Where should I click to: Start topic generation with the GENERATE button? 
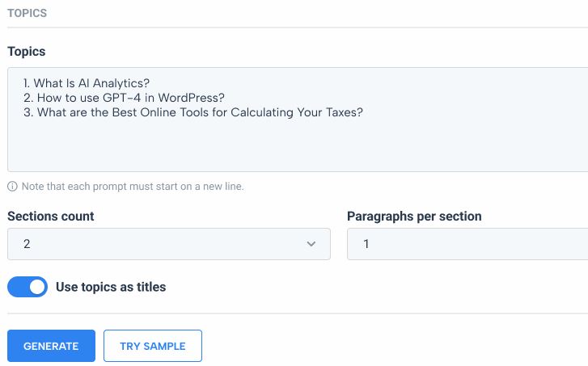52,346
